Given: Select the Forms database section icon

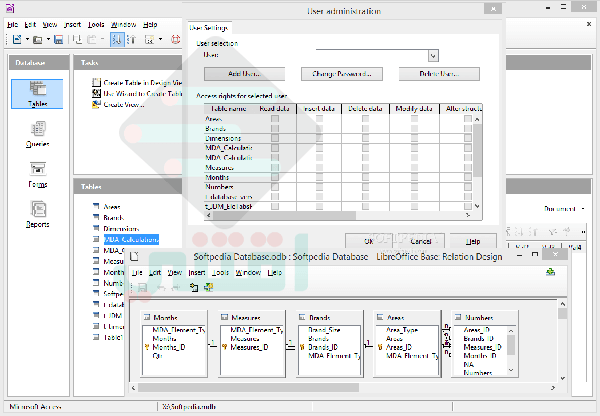Looking at the screenshot, I should point(38,174).
